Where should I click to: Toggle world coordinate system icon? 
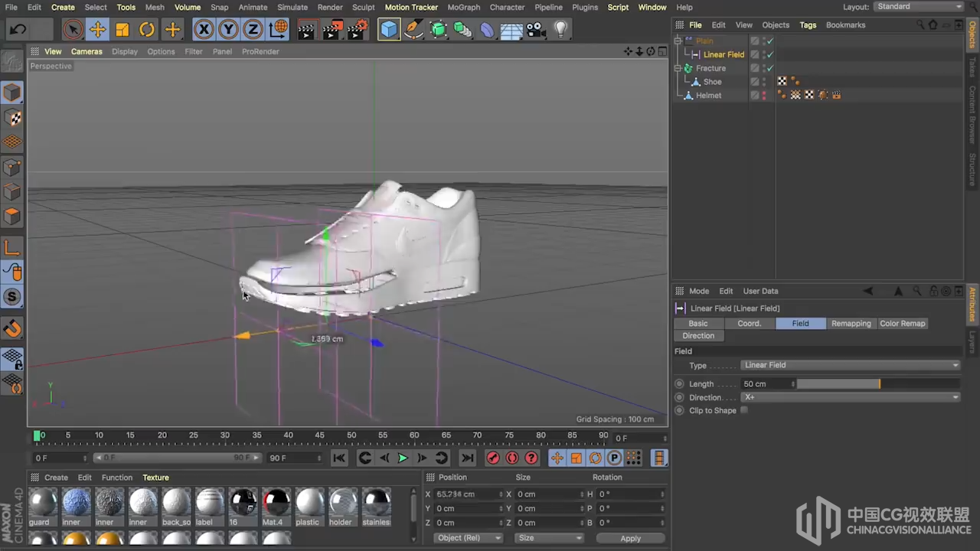click(x=279, y=30)
